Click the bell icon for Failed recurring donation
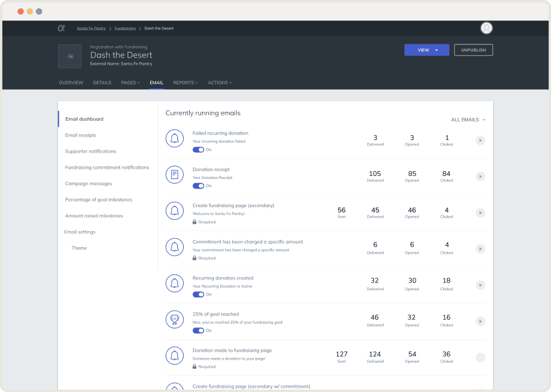The width and height of the screenshot is (551, 392). pos(175,138)
